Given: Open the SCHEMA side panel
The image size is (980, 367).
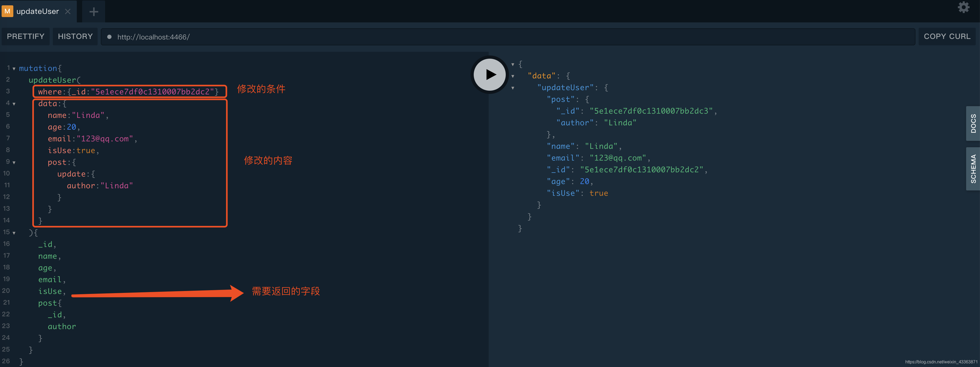Looking at the screenshot, I should (x=973, y=169).
